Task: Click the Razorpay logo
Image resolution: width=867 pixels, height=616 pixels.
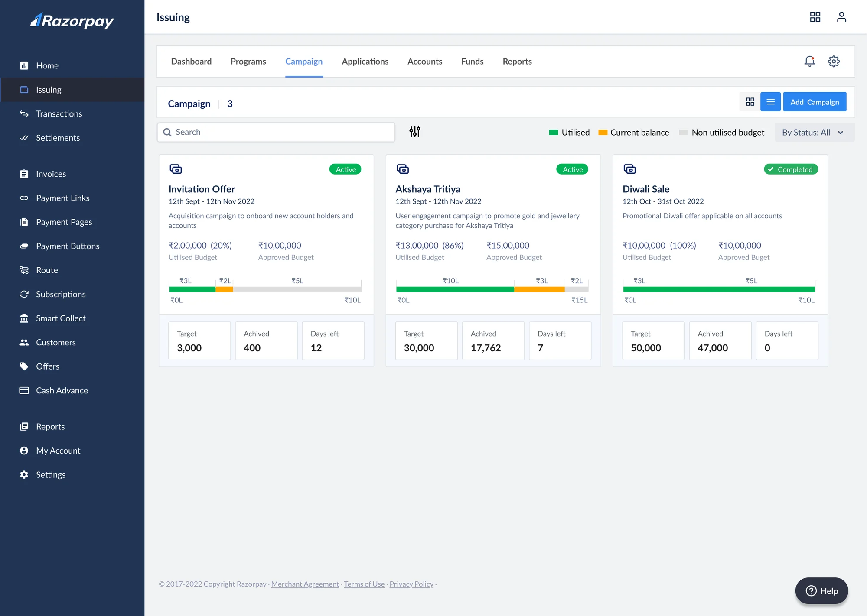Action: click(72, 20)
